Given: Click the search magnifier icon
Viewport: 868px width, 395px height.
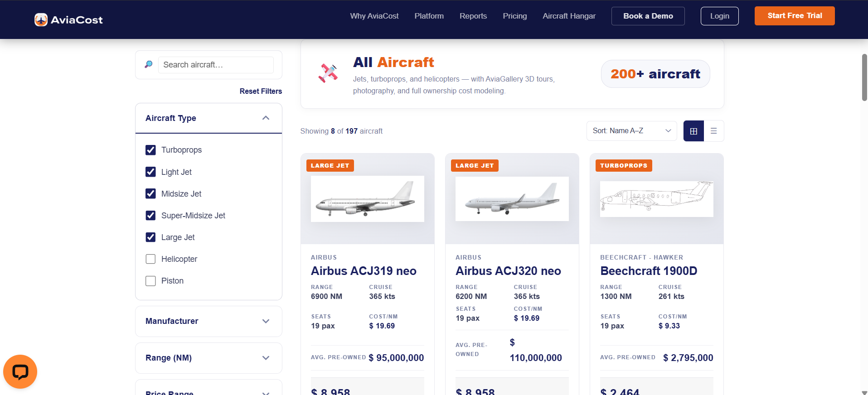Looking at the screenshot, I should [x=148, y=64].
